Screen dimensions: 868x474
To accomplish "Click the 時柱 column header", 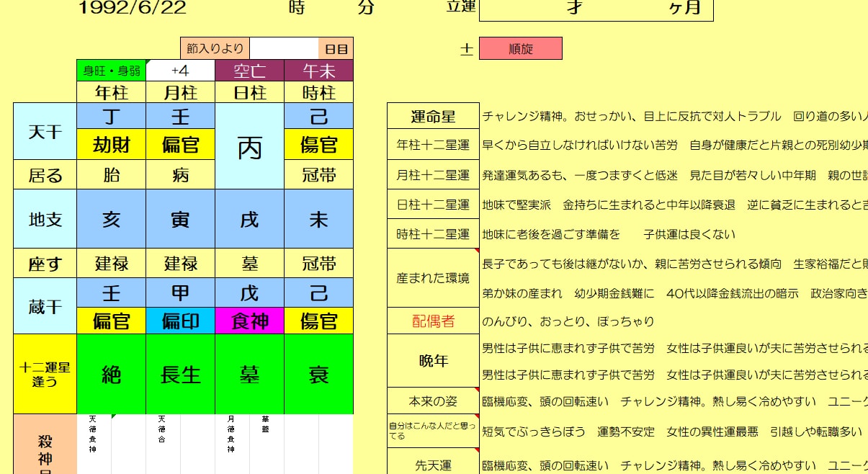I will pos(318,92).
